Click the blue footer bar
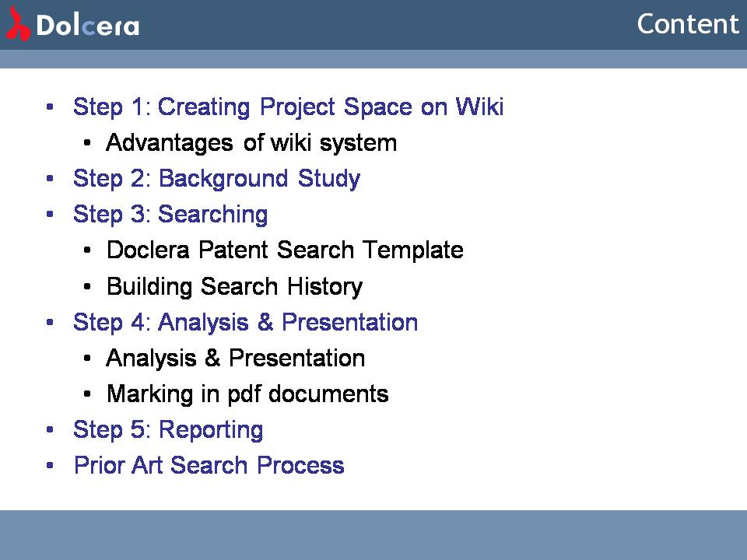The width and height of the screenshot is (747, 560). pyautogui.click(x=373, y=534)
